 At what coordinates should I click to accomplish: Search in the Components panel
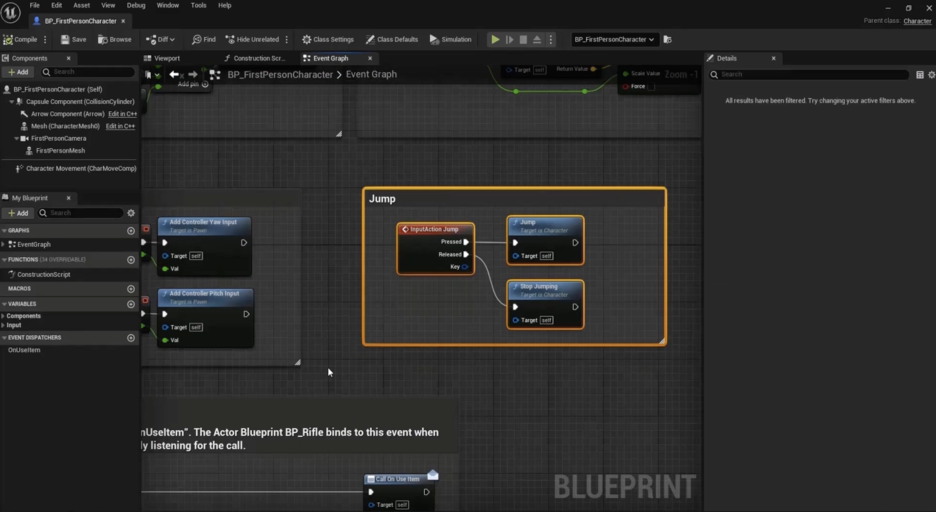88,72
